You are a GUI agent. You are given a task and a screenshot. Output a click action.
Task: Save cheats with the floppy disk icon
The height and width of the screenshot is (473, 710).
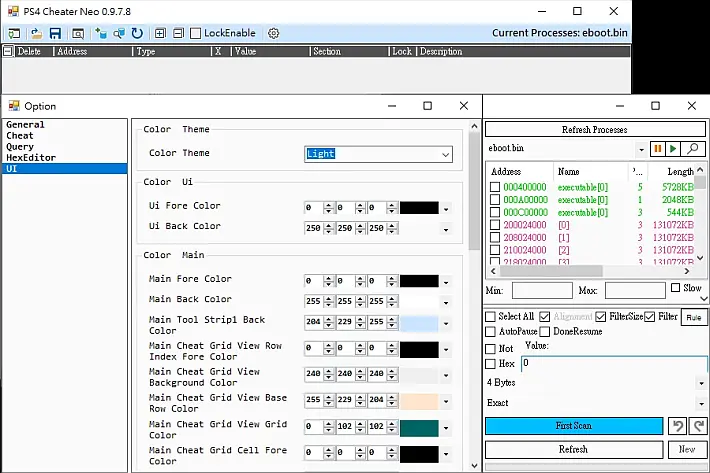click(55, 33)
